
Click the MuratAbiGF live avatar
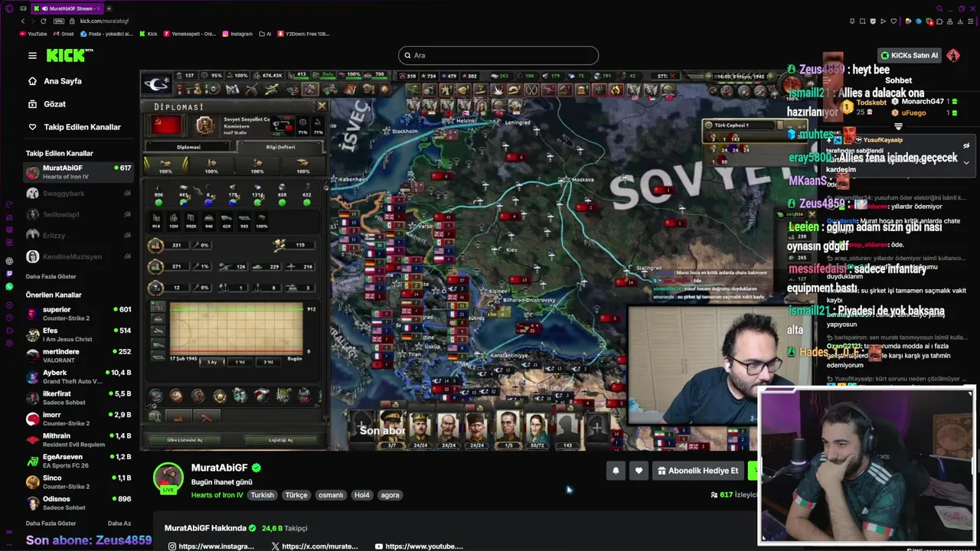[x=168, y=478]
